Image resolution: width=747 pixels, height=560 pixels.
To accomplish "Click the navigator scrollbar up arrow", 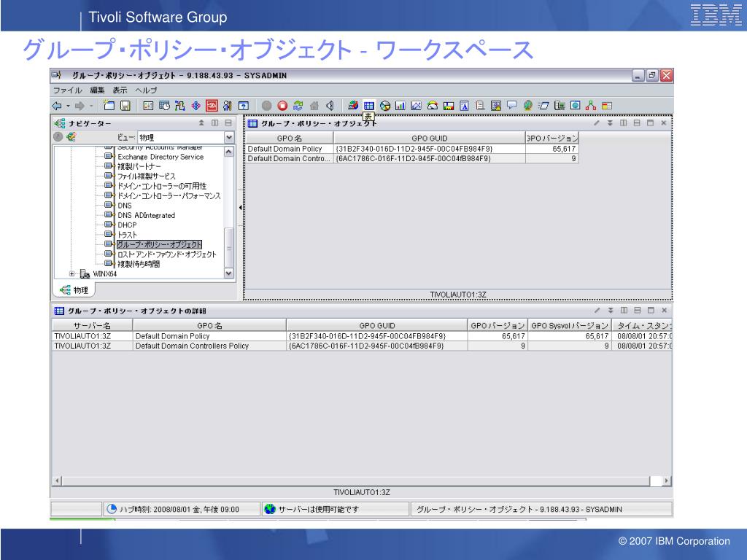I will (x=228, y=152).
